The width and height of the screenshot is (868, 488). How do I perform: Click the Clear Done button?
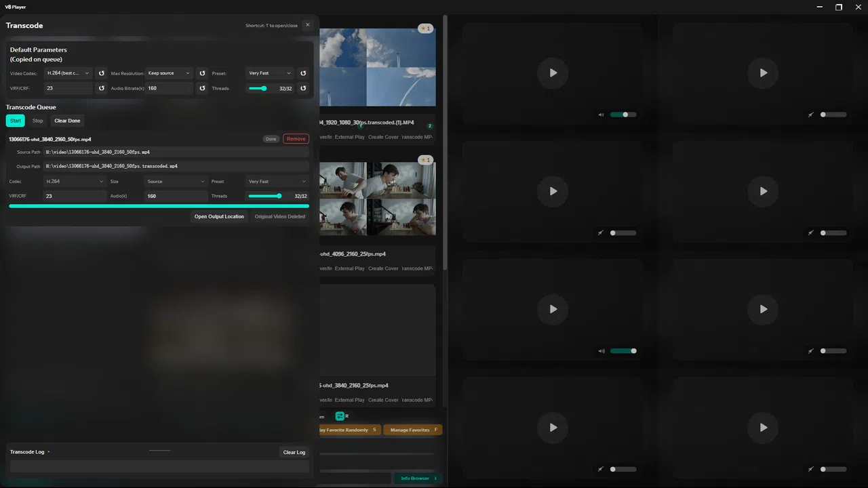(x=67, y=121)
